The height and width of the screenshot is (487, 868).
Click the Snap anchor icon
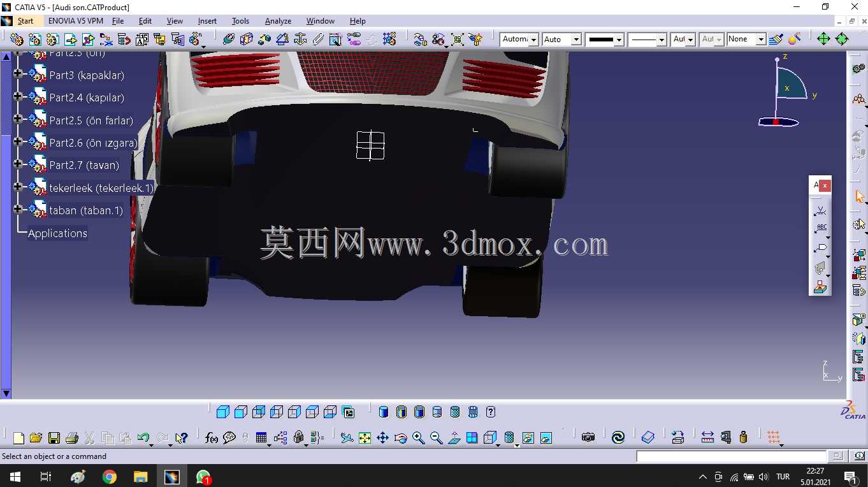coord(300,40)
